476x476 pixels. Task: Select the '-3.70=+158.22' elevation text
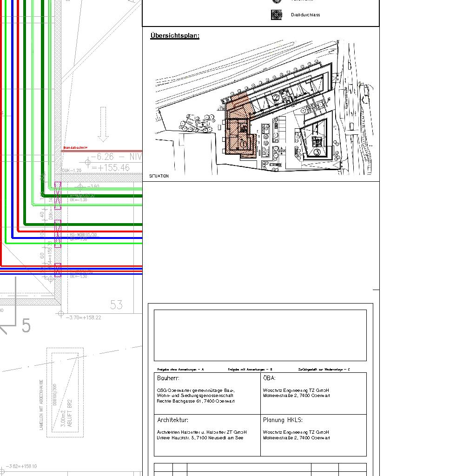pyautogui.click(x=84, y=317)
